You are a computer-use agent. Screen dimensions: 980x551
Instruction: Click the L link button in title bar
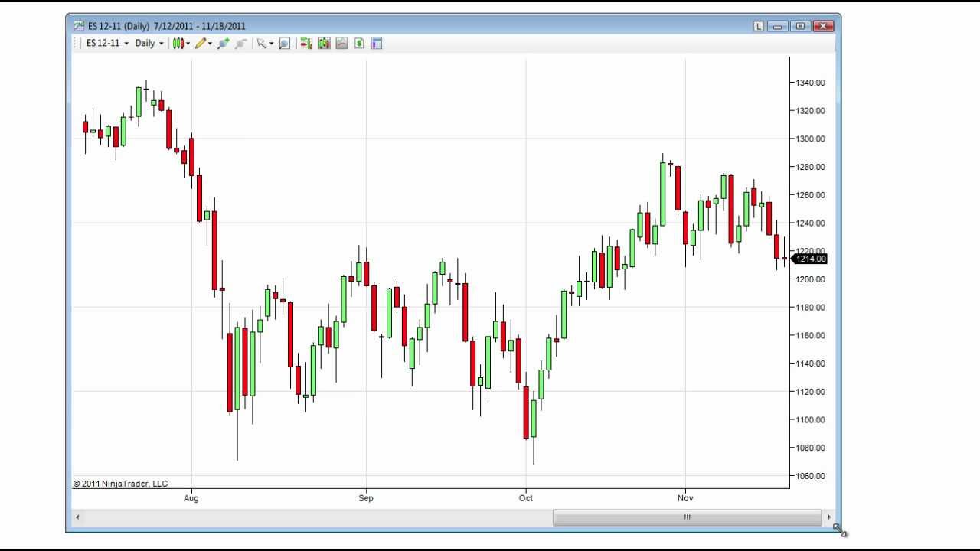point(759,26)
